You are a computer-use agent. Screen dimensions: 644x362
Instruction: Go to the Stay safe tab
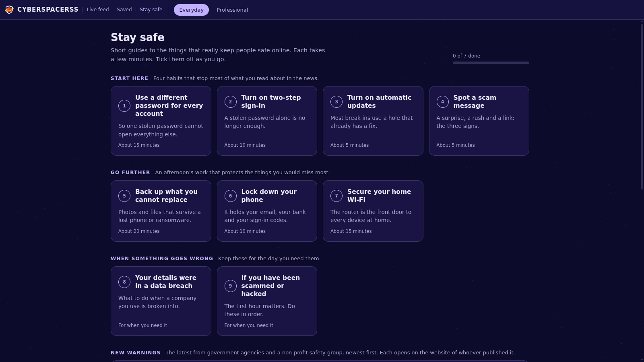pyautogui.click(x=151, y=10)
